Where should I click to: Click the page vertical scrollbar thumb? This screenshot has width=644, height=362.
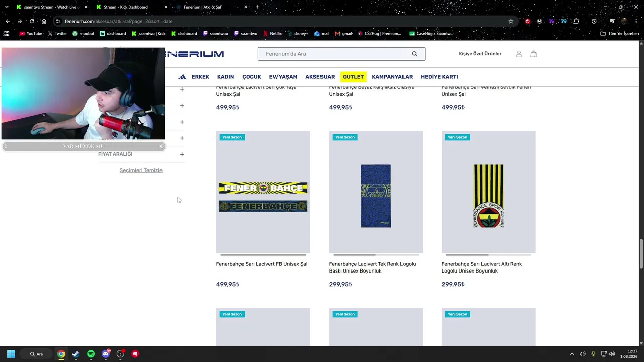(641, 254)
